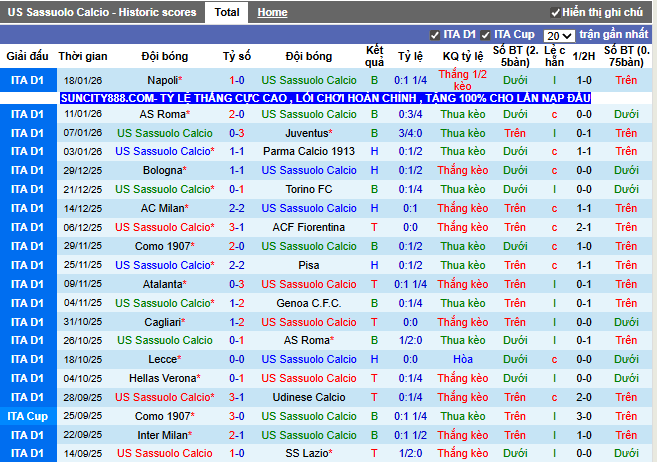Click Bologna team name
The height and width of the screenshot is (462, 657).
pyautogui.click(x=163, y=170)
